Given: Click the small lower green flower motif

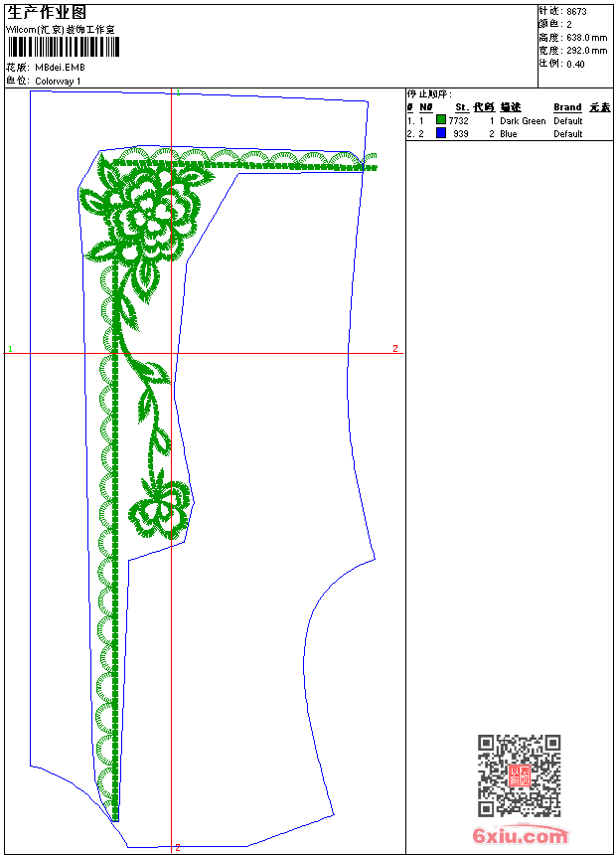Looking at the screenshot, I should coord(162,507).
